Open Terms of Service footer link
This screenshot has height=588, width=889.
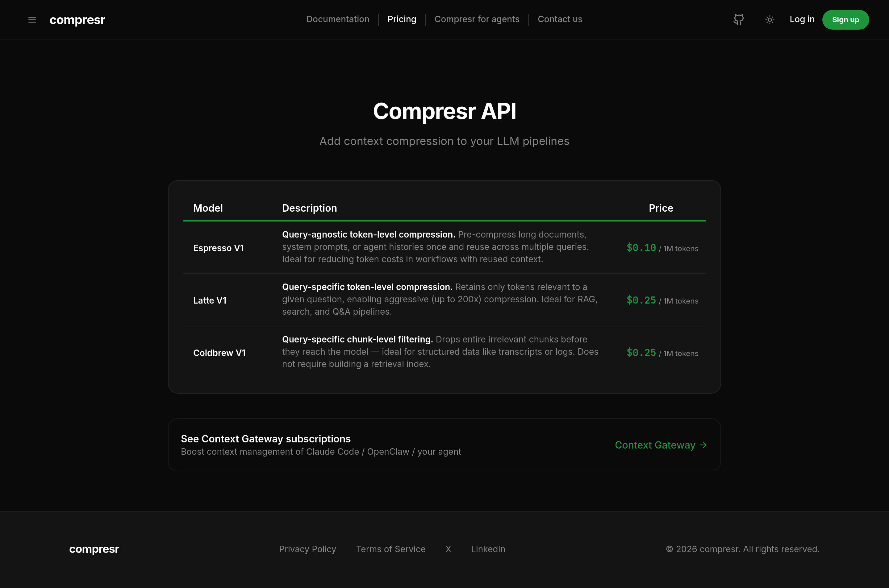[x=390, y=549]
